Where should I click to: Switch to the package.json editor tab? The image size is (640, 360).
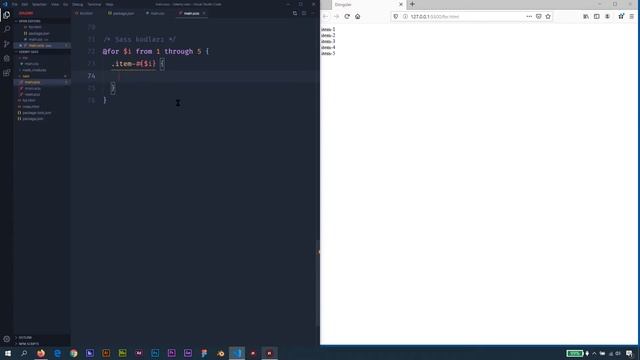point(121,13)
